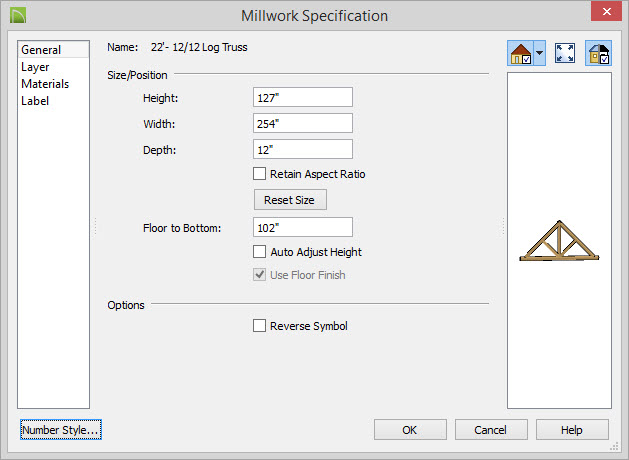Toggle the Use Floor Finish checkbox
The width and height of the screenshot is (629, 460).
pyautogui.click(x=259, y=275)
